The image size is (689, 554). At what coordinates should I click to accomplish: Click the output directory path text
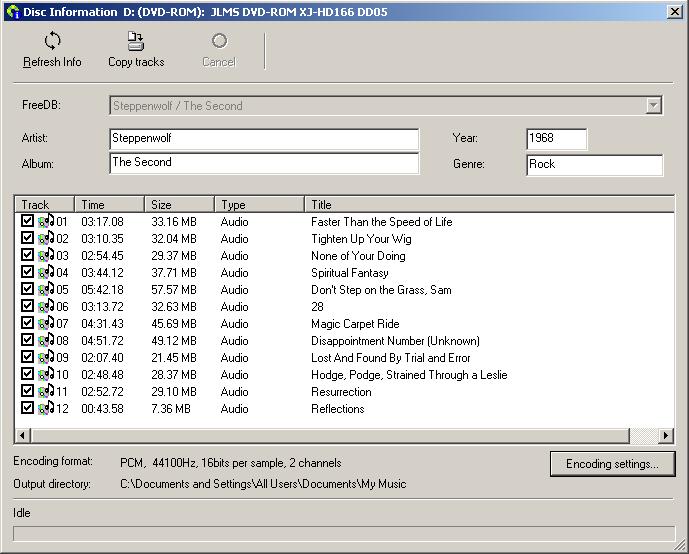pos(263,484)
